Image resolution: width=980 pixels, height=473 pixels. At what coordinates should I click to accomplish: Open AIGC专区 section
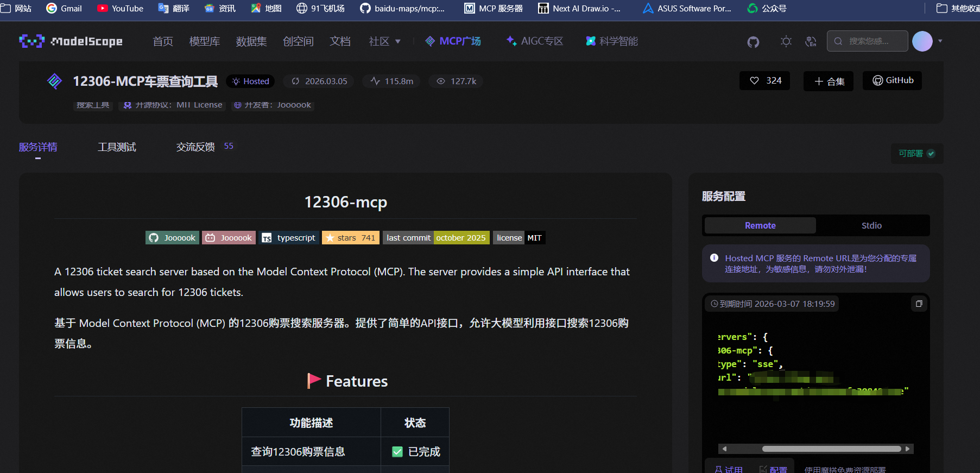coord(534,41)
